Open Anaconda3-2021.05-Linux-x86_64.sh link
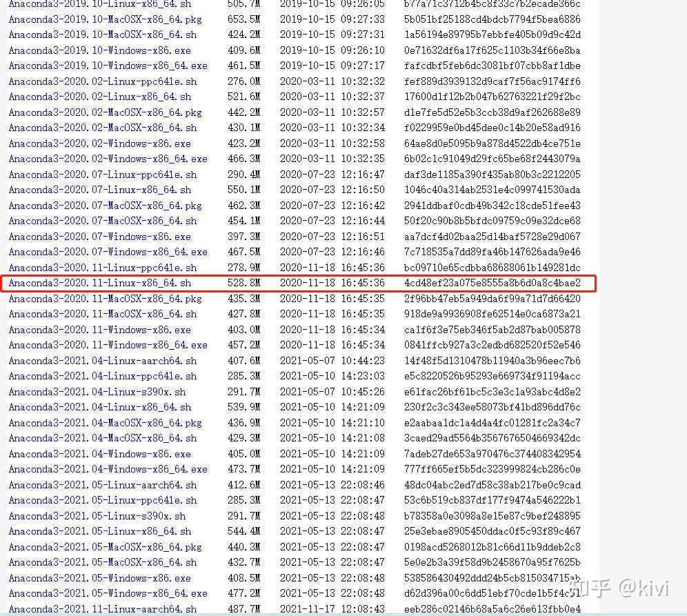The image size is (687, 616). (x=100, y=532)
